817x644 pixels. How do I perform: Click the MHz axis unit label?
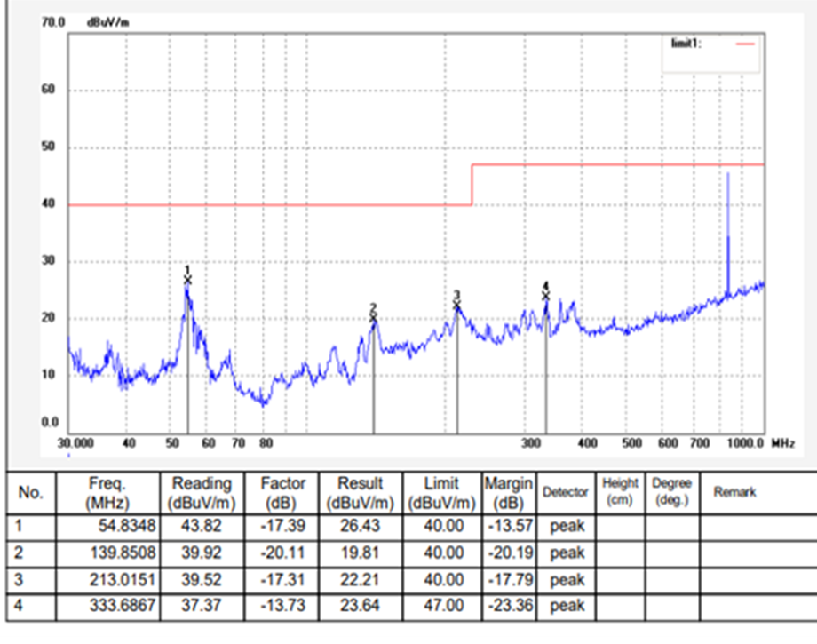(782, 443)
